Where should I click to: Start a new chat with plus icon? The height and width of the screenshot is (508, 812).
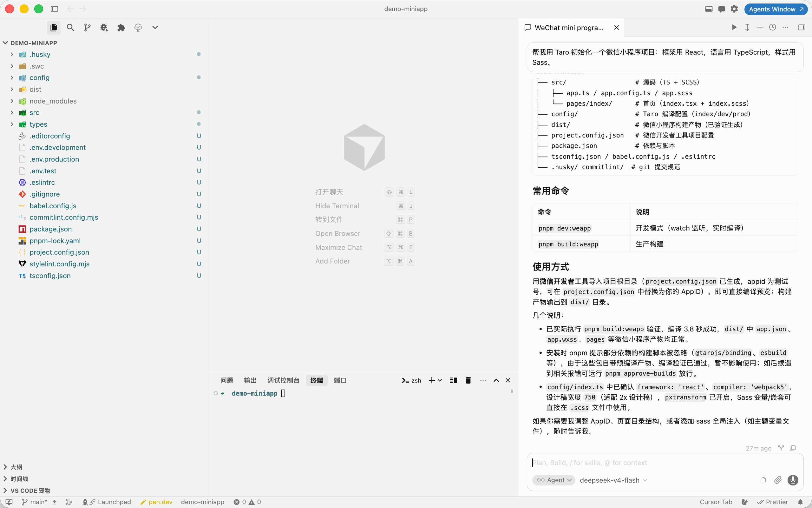(x=760, y=27)
